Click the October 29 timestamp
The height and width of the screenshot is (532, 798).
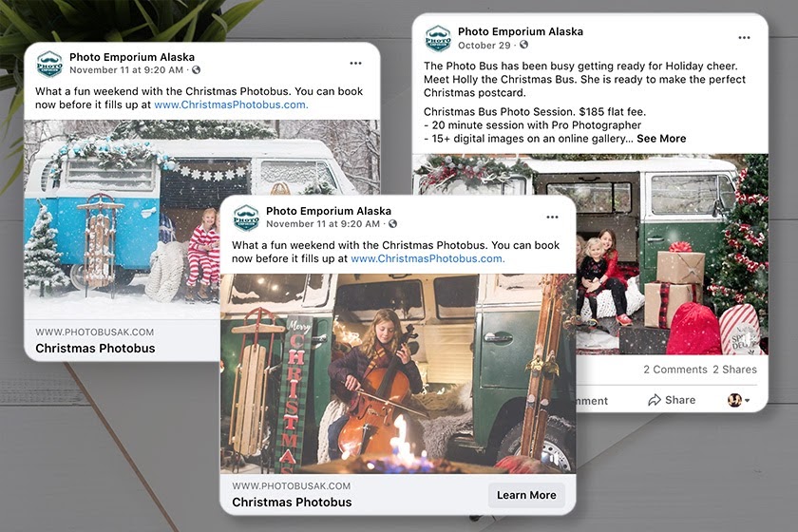pyautogui.click(x=484, y=45)
